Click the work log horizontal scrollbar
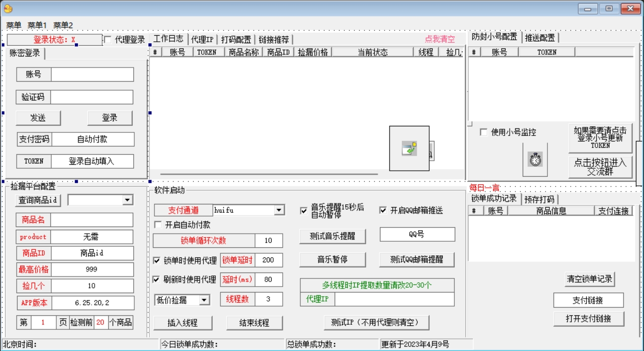 point(269,174)
